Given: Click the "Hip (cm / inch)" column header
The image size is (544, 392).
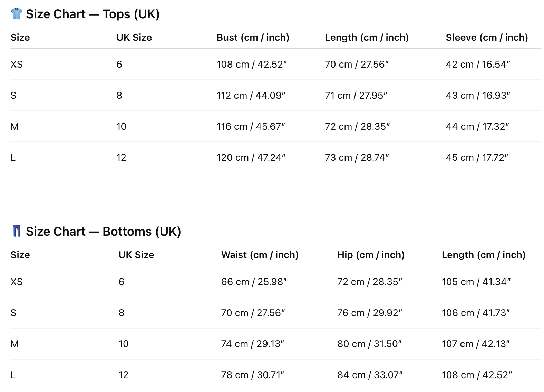Looking at the screenshot, I should pos(371,255).
